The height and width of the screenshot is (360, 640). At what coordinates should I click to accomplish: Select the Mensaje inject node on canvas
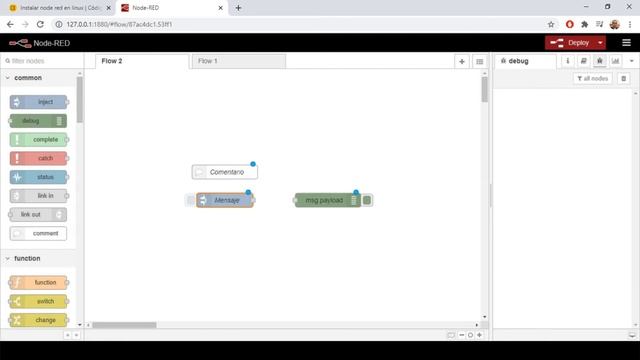225,200
